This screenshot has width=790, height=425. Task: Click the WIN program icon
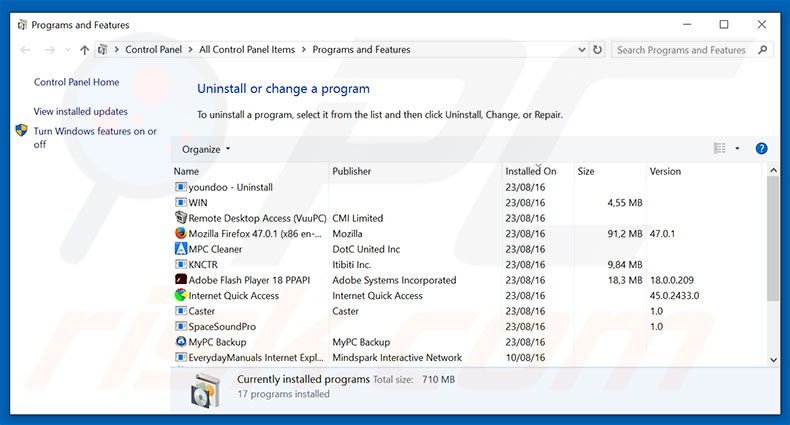pyautogui.click(x=180, y=202)
